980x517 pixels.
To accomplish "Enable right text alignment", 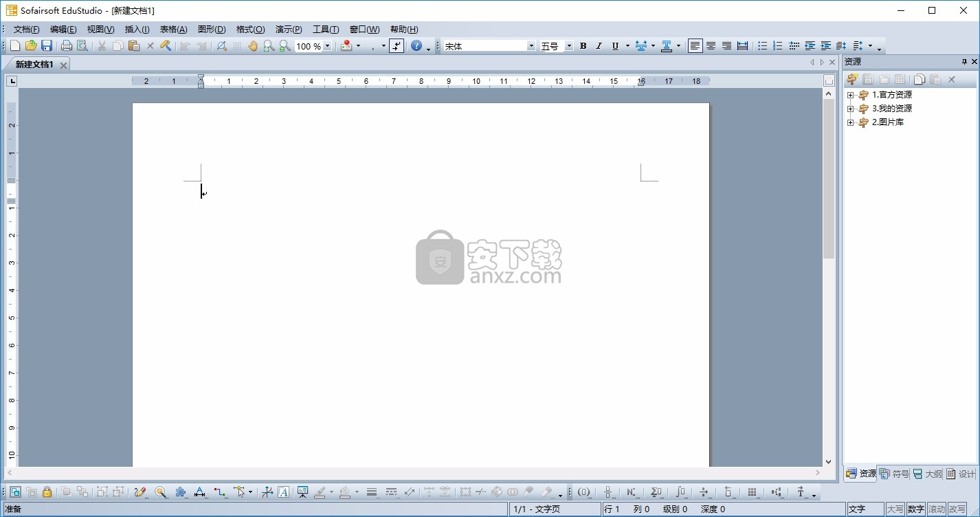I will tap(727, 46).
